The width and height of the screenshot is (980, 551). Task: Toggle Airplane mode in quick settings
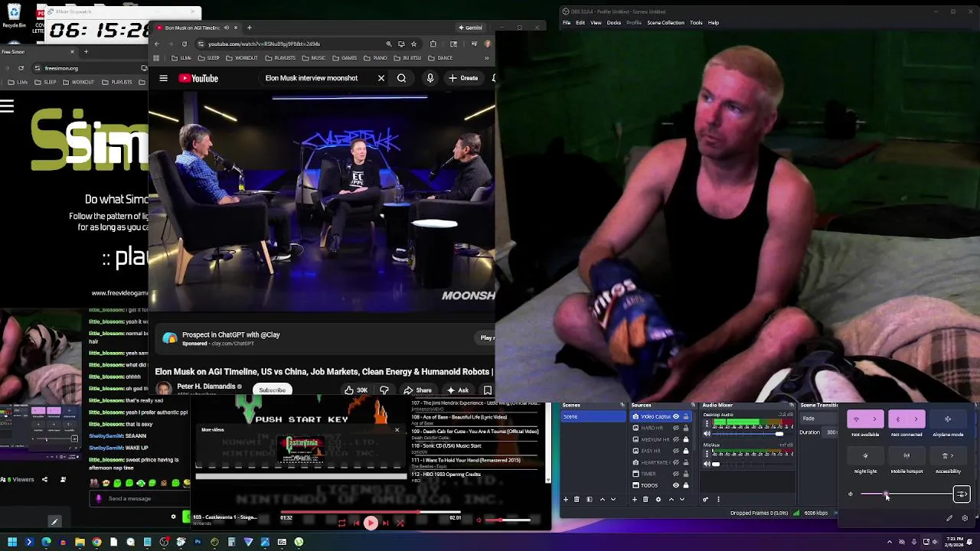point(948,419)
